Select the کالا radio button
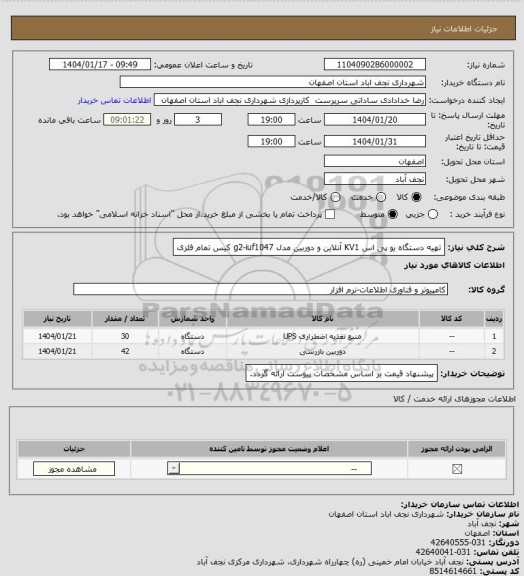The width and height of the screenshot is (524, 576). click(416, 197)
